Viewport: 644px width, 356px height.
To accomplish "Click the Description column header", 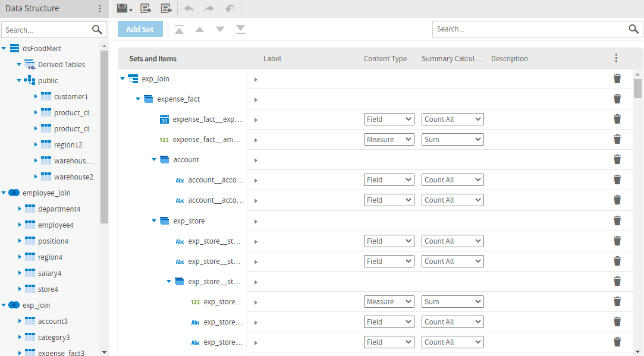I will coord(509,59).
